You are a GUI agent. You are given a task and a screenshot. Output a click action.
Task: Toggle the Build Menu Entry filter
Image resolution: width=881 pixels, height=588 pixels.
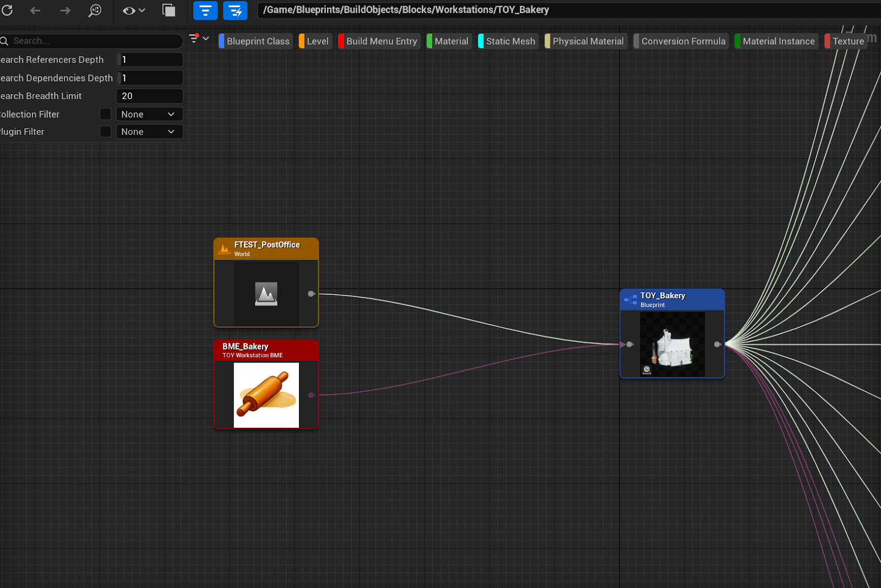(x=381, y=41)
